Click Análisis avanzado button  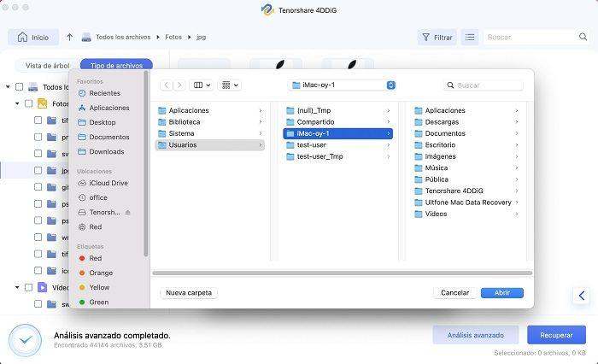(x=476, y=335)
